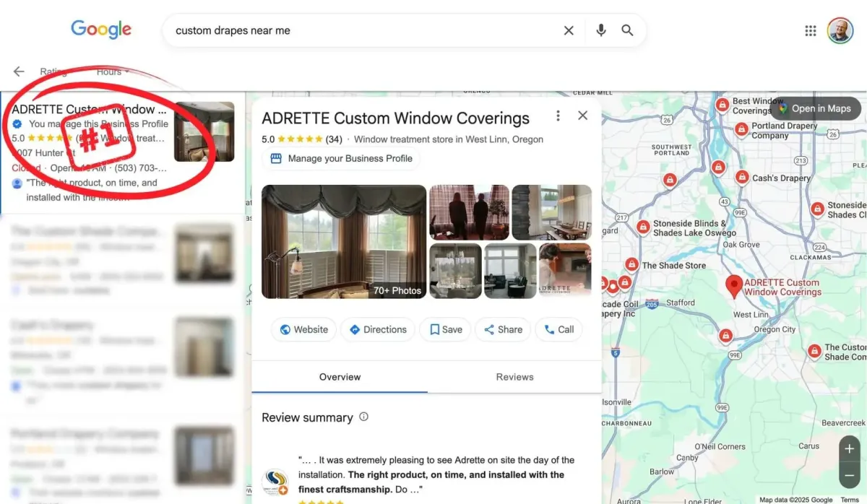The height and width of the screenshot is (504, 867).
Task: Click the Terms link on map
Action: point(850,500)
